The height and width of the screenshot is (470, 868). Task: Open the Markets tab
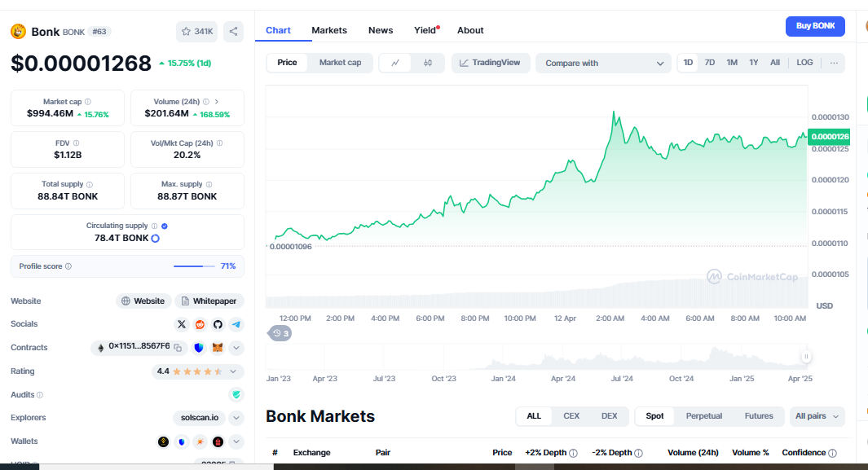(x=329, y=30)
